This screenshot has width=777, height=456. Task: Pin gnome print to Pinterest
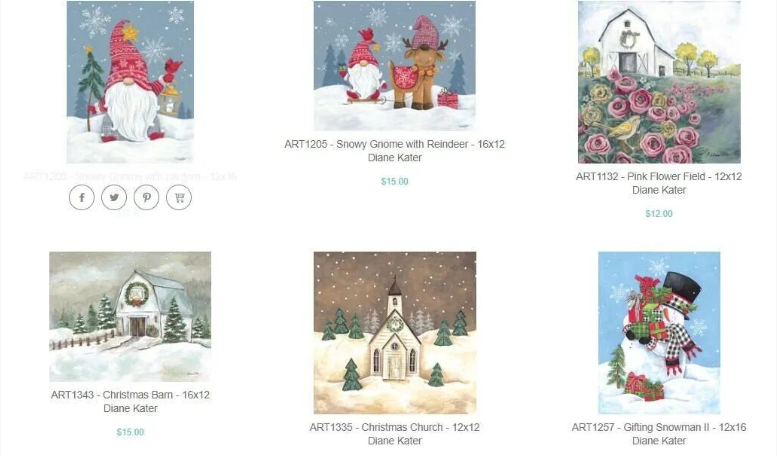[147, 197]
